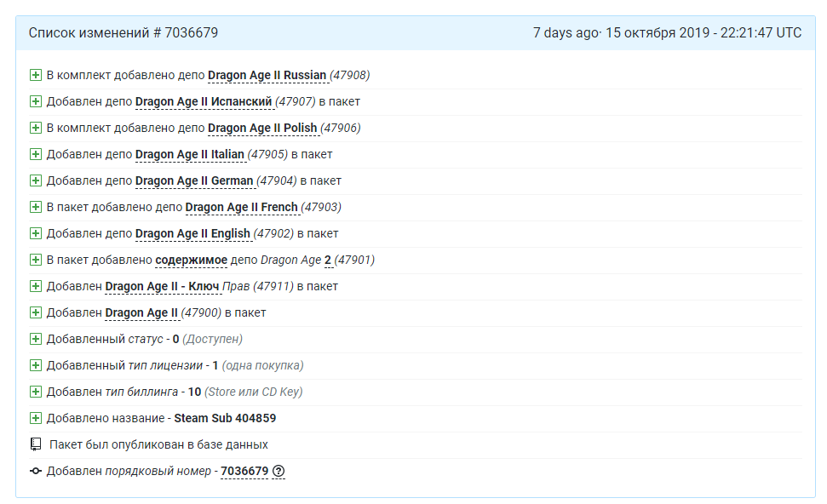Click plus icon beside Добавлено название row
This screenshot has height=504, width=827.
pos(35,418)
